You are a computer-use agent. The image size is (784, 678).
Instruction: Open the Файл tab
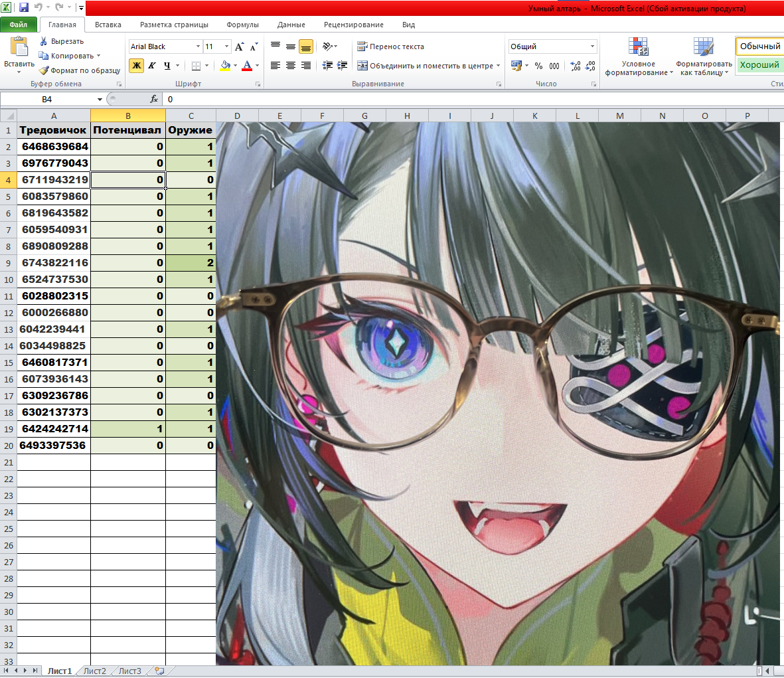(x=19, y=25)
